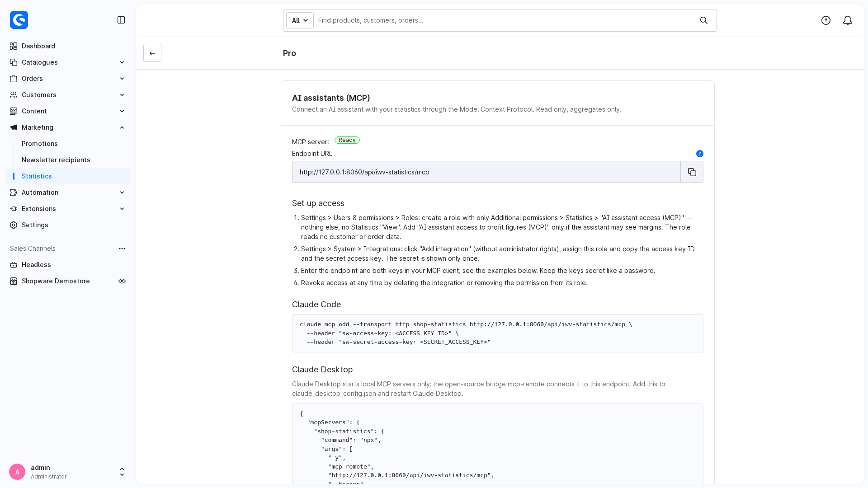Open the Shopware Demostore sales channel
Screen dimensions: 868x488
[x=56, y=281]
